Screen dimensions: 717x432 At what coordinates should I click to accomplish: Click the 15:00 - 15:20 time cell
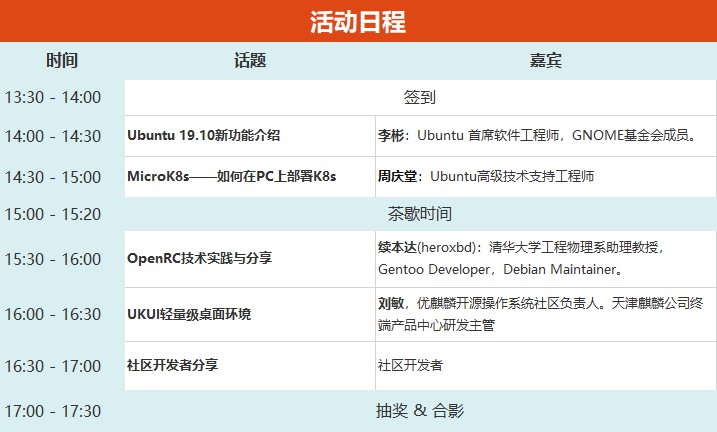[53, 214]
